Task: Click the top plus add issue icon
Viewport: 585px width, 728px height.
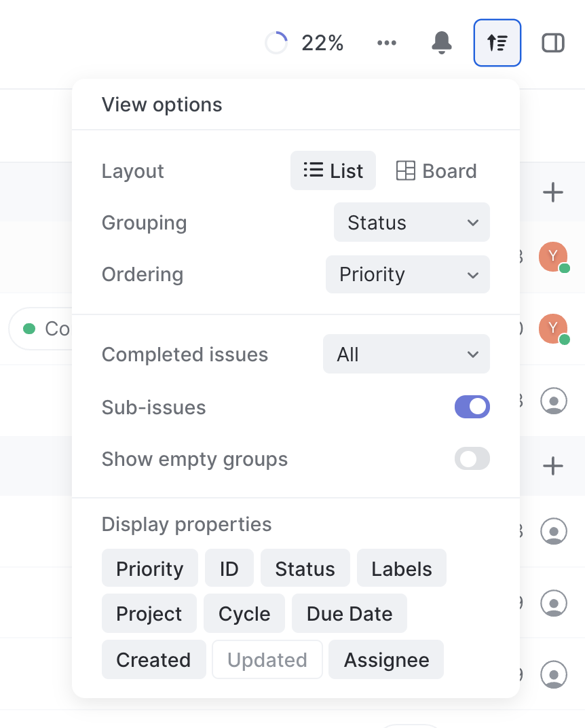Action: [x=553, y=193]
